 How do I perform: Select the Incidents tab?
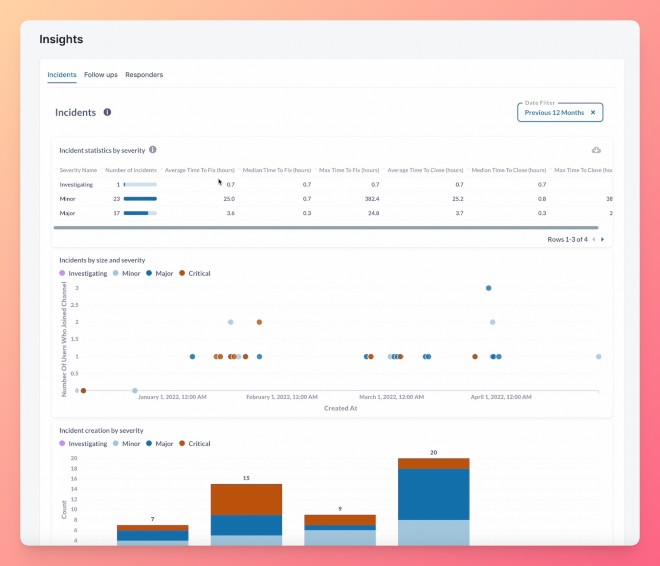(62, 74)
